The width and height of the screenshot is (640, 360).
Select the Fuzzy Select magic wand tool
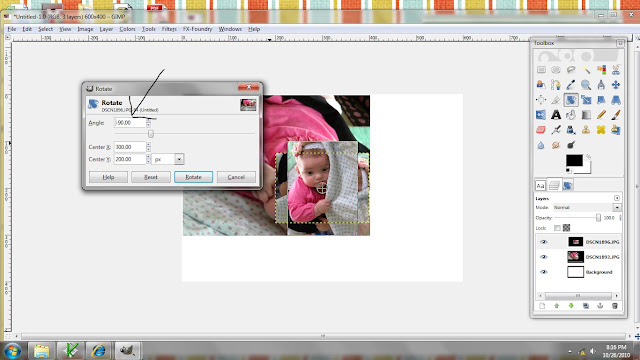(x=586, y=70)
